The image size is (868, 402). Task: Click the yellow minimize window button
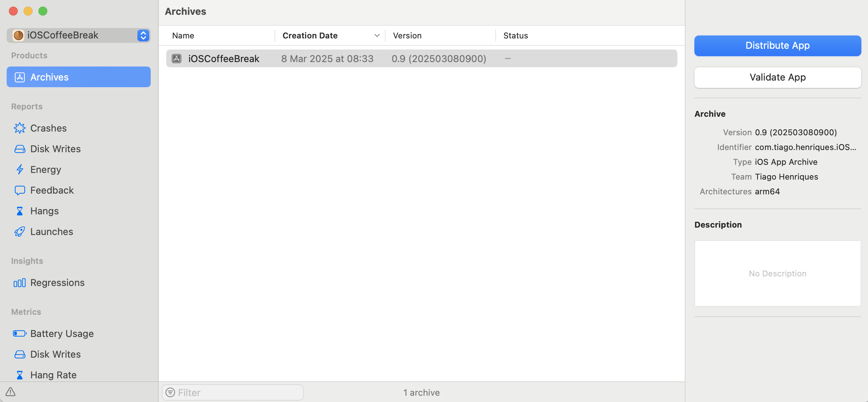28,11
